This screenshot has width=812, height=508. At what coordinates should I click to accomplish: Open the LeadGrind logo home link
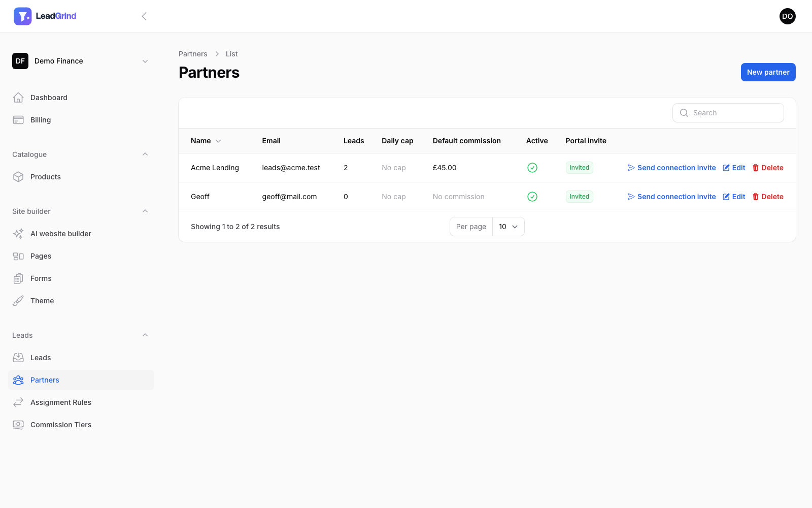coord(45,16)
